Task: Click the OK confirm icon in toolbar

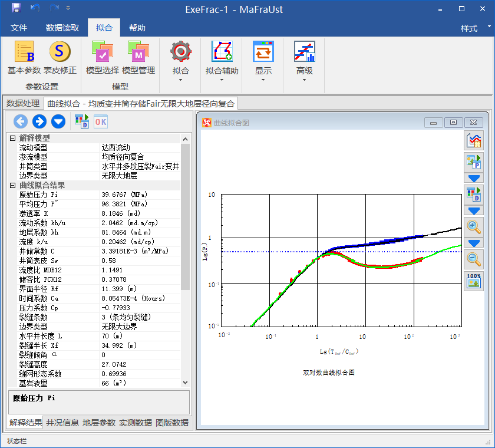Action: point(101,121)
